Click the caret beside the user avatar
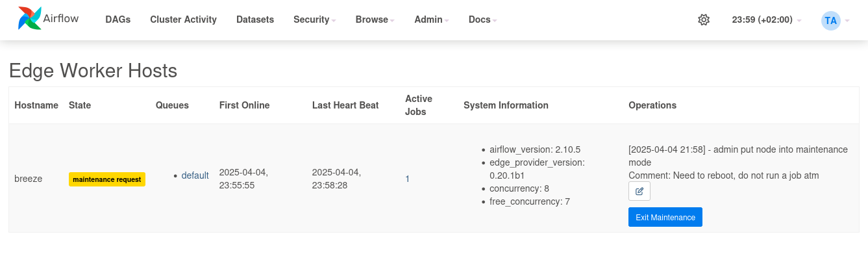Viewport: 868px width, 256px height. 847,20
